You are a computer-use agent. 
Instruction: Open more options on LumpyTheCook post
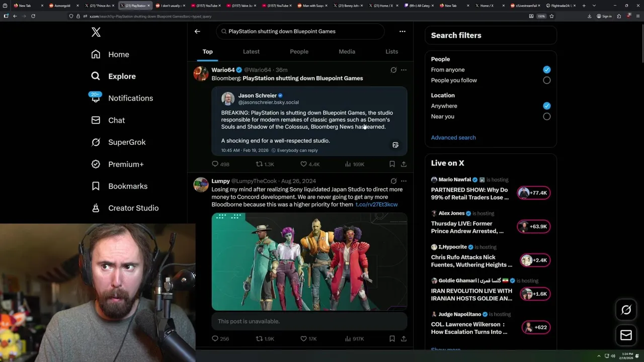(x=404, y=181)
